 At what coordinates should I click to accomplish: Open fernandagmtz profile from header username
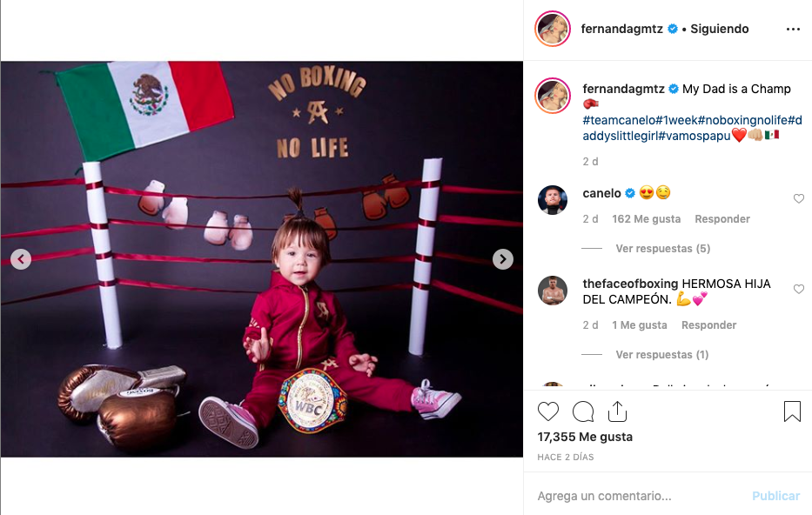click(621, 29)
